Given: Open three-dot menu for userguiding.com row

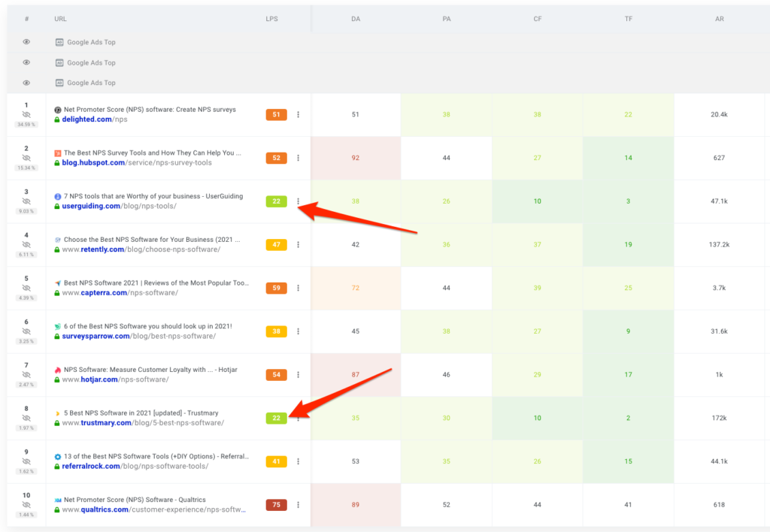Looking at the screenshot, I should (x=299, y=201).
